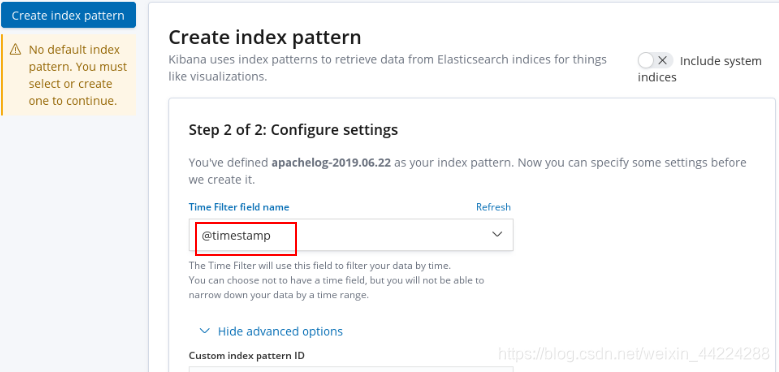Image resolution: width=779 pixels, height=372 pixels.
Task: Click the dropdown chevron arrow beside @timestamp
Action: (x=497, y=234)
